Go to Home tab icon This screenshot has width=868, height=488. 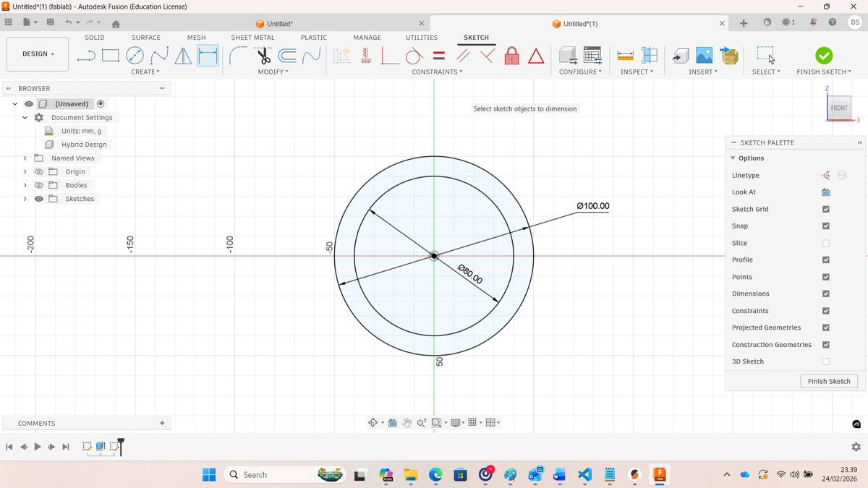click(x=115, y=23)
